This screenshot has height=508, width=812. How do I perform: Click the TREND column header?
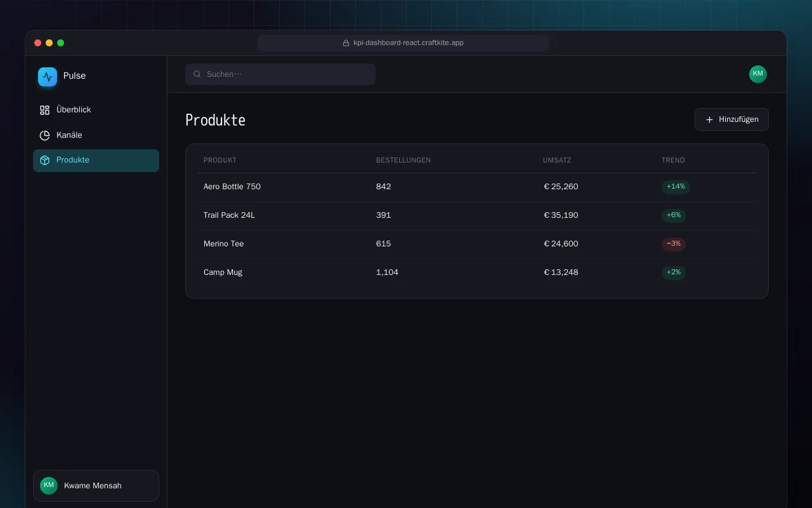coord(673,160)
